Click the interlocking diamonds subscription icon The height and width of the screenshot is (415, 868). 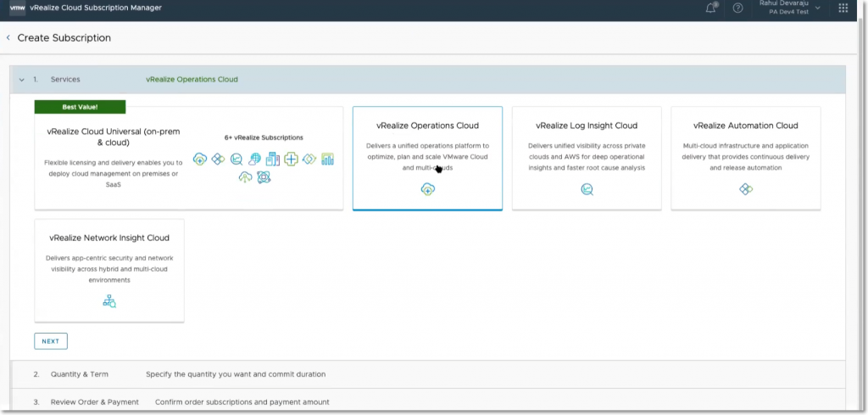click(309, 160)
